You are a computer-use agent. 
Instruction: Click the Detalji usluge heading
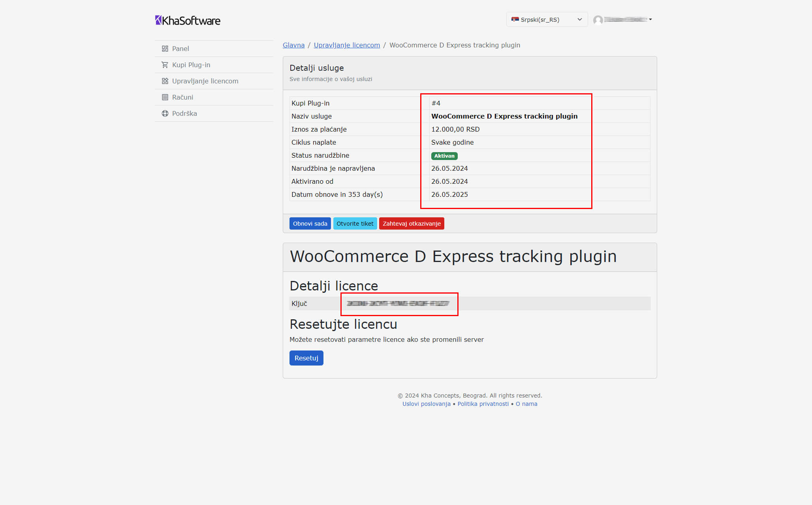[317, 68]
